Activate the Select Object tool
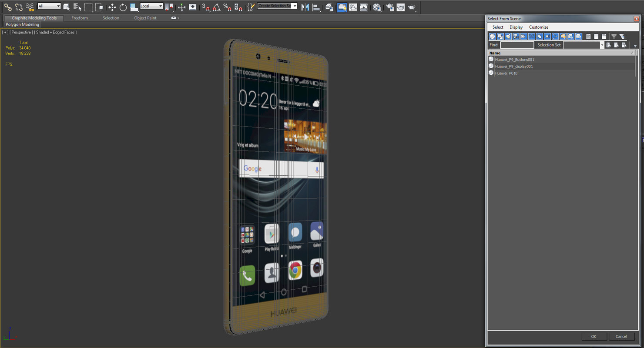The width and height of the screenshot is (644, 348). click(x=66, y=7)
